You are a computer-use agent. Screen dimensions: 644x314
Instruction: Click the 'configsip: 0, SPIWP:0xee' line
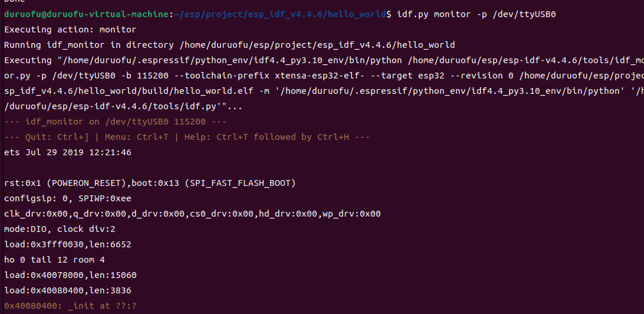[68, 198]
